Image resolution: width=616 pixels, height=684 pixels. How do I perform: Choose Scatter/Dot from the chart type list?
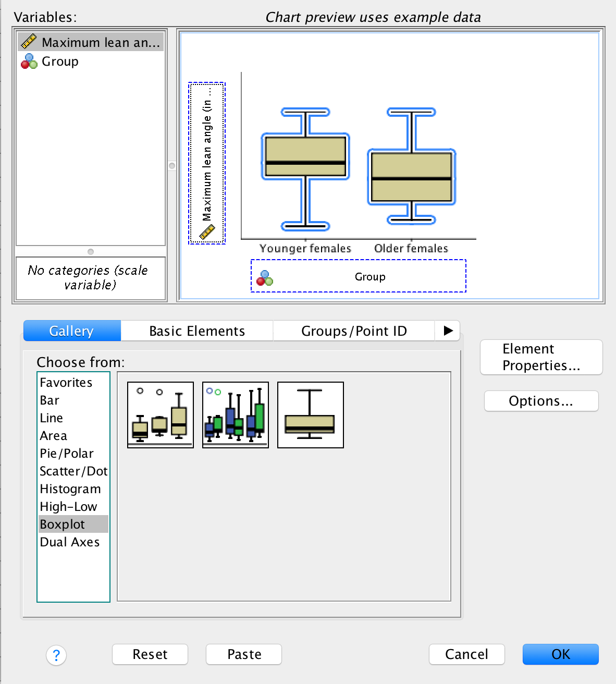click(73, 471)
